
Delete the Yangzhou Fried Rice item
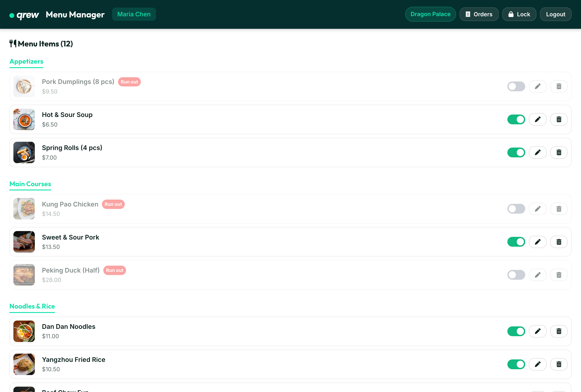coord(559,364)
